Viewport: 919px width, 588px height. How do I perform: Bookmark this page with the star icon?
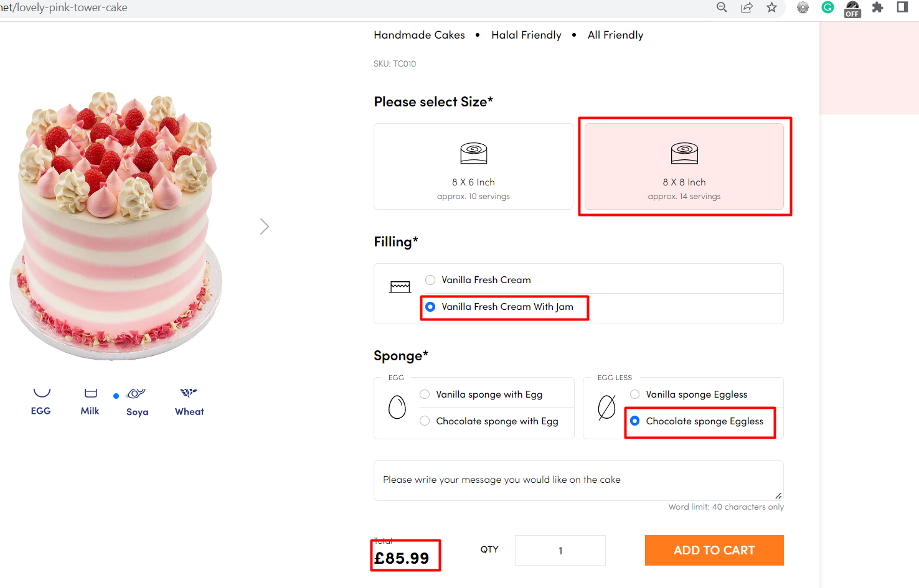coord(771,7)
